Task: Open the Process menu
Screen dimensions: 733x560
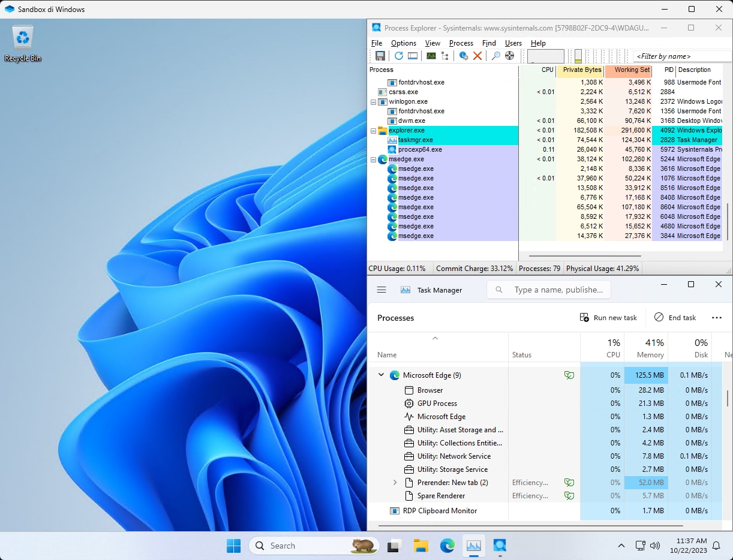Action: (461, 43)
